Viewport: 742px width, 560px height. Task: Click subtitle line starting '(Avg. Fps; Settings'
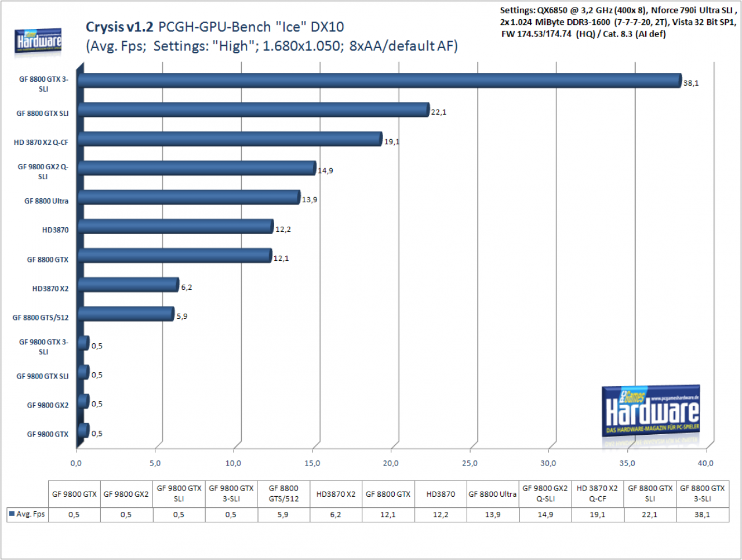point(272,46)
